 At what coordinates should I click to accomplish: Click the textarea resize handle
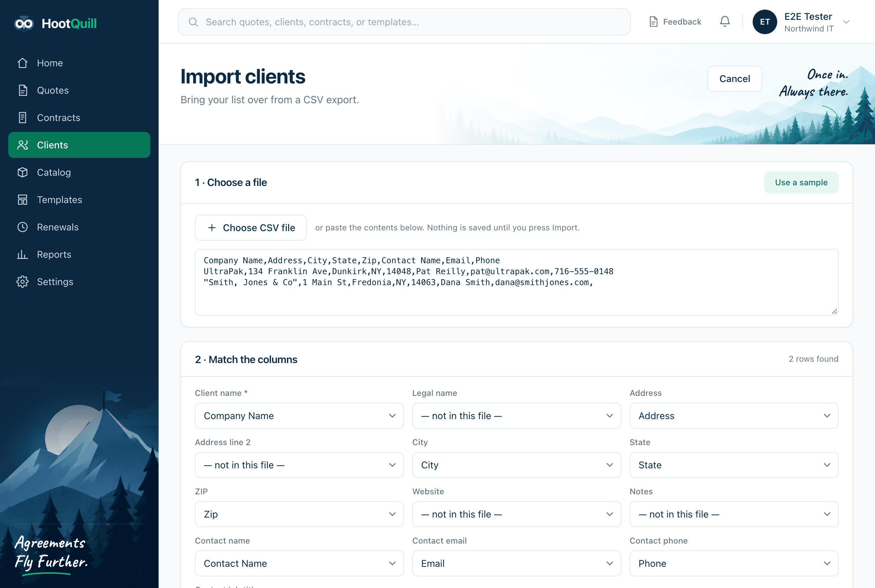point(834,311)
